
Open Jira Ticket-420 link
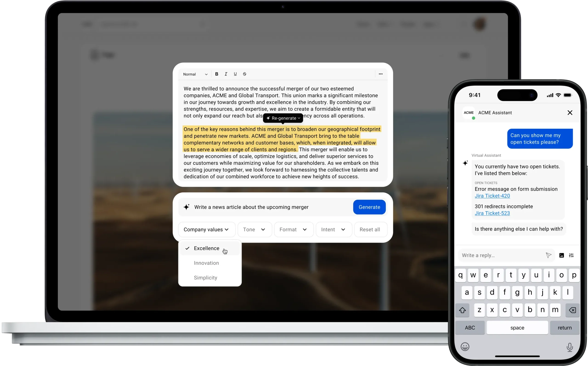492,195
